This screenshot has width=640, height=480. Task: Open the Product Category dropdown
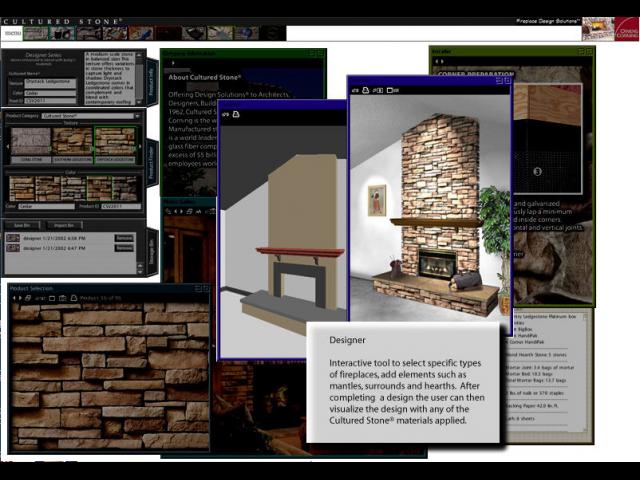[91, 116]
